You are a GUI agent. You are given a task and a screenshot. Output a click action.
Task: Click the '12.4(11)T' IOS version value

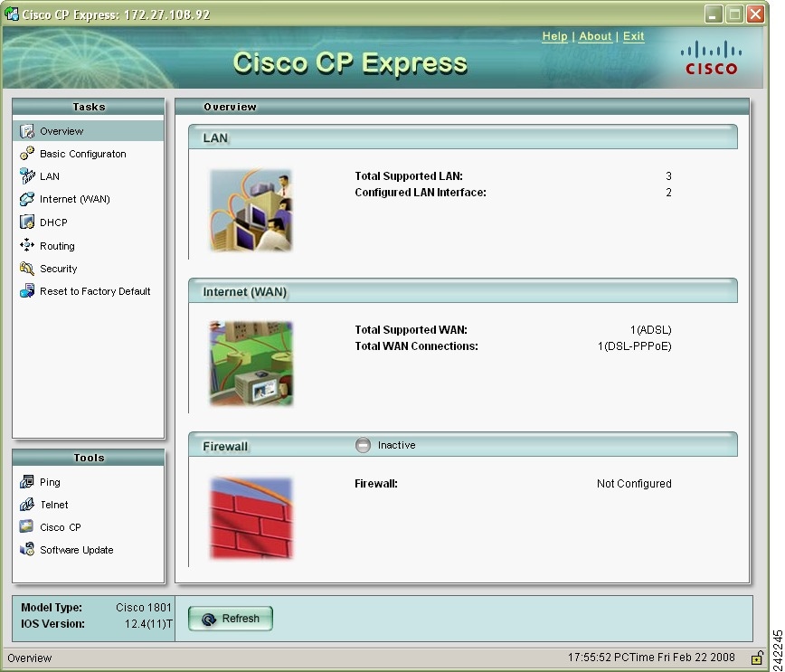148,624
